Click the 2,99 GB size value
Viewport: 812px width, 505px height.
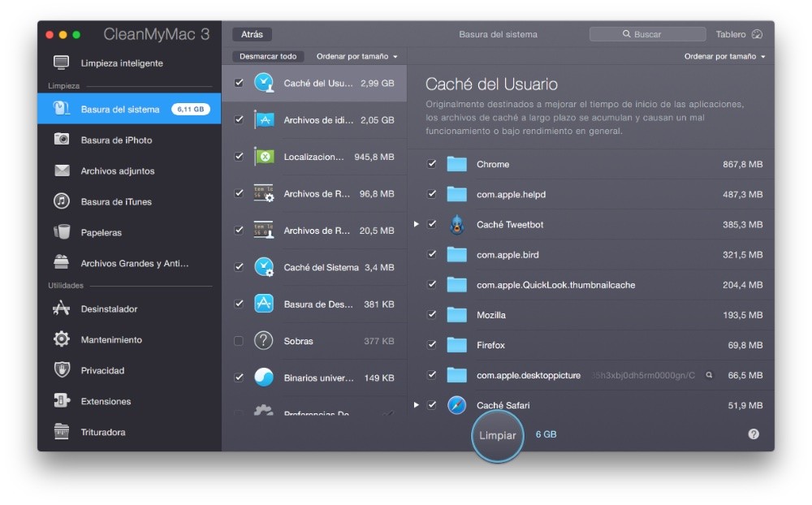[377, 83]
